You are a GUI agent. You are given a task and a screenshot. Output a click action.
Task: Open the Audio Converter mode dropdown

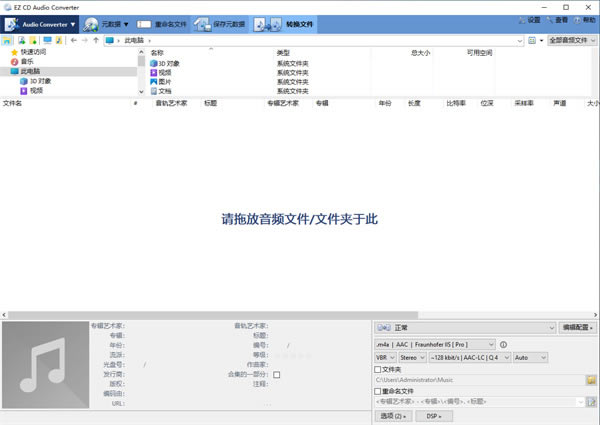[39, 24]
